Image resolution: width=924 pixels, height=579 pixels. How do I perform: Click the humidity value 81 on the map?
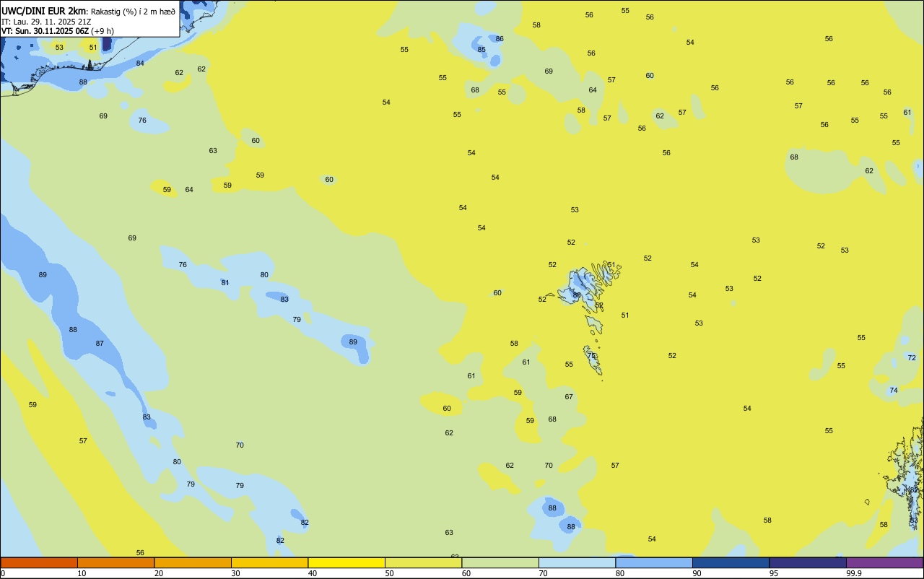click(x=225, y=283)
